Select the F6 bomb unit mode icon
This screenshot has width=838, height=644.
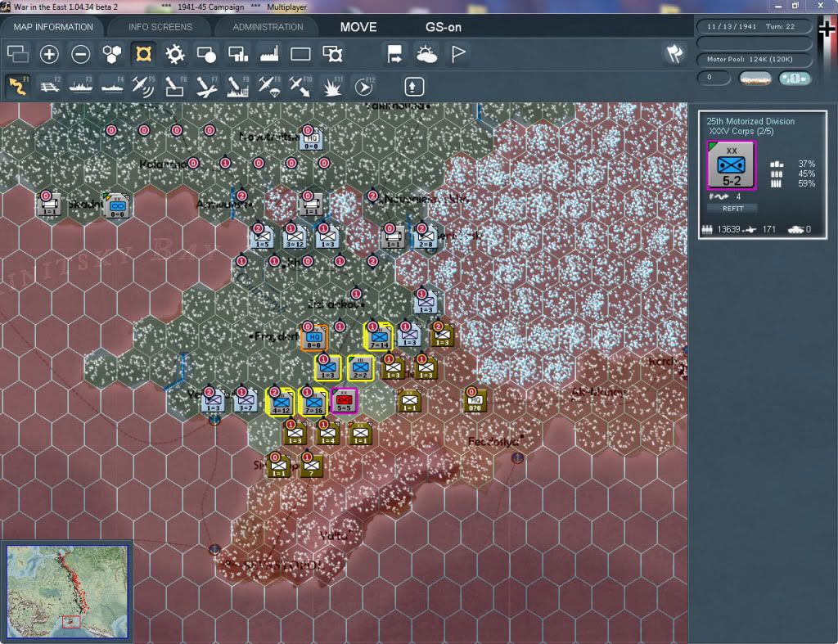(175, 86)
